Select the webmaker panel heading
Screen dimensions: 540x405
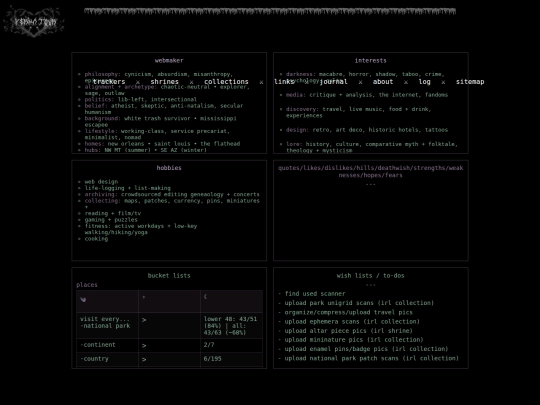tap(169, 61)
